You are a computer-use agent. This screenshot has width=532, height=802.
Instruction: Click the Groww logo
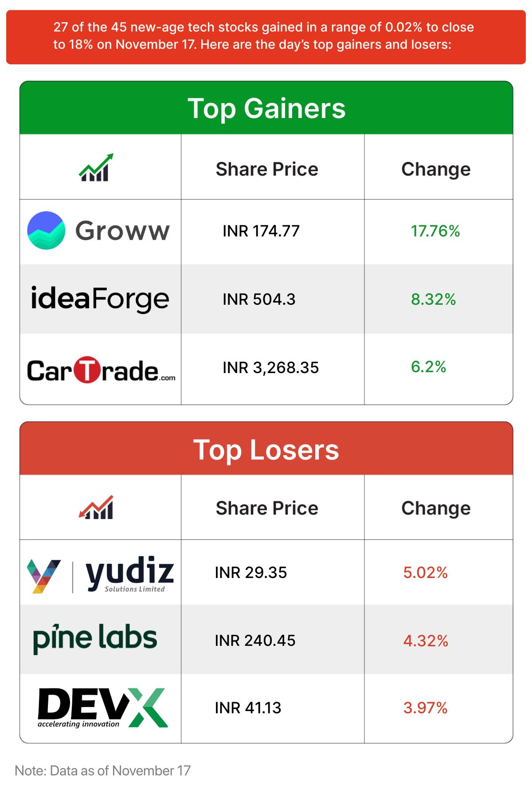pos(98,231)
